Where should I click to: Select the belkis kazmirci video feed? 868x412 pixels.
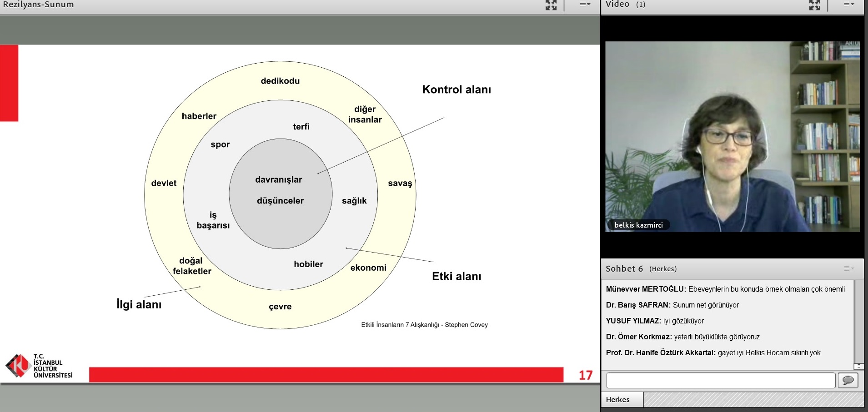click(732, 136)
